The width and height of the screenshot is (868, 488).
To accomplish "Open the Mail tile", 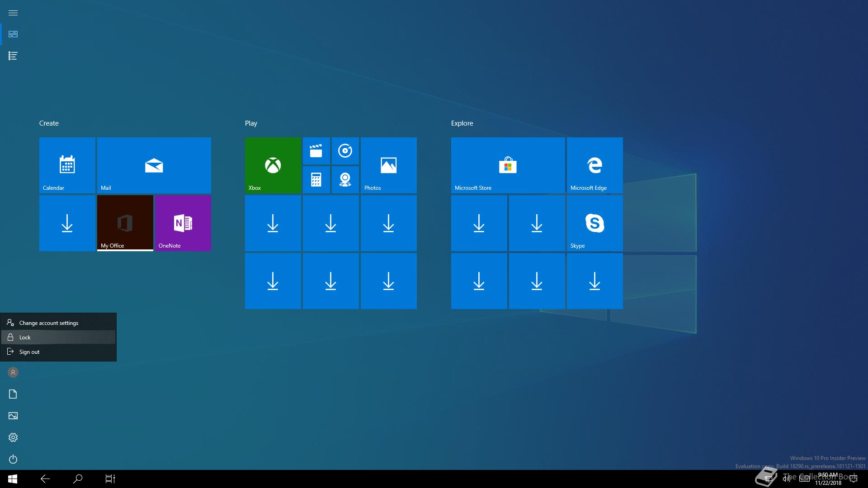I will pos(154,165).
